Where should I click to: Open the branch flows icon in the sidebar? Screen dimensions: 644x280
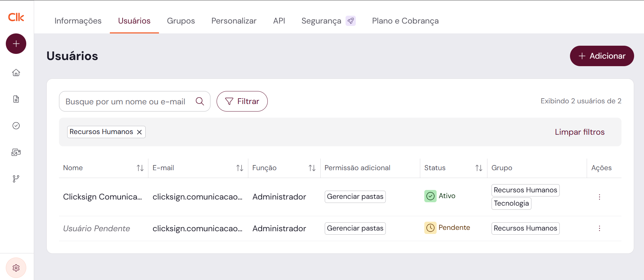pyautogui.click(x=16, y=179)
